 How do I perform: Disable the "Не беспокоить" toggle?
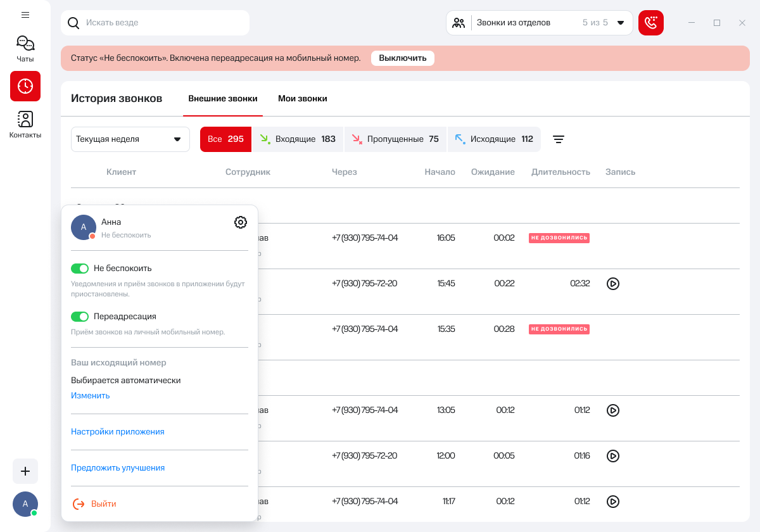click(80, 269)
